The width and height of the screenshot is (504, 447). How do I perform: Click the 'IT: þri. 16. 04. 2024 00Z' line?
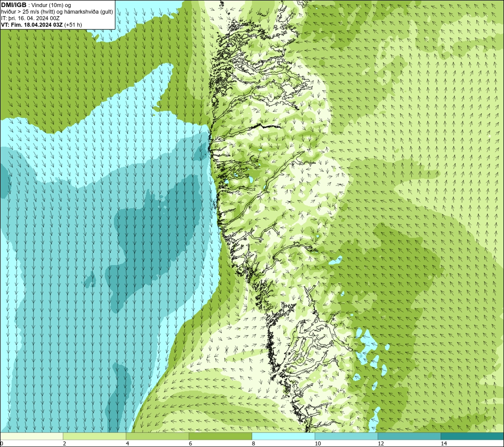tap(30, 18)
